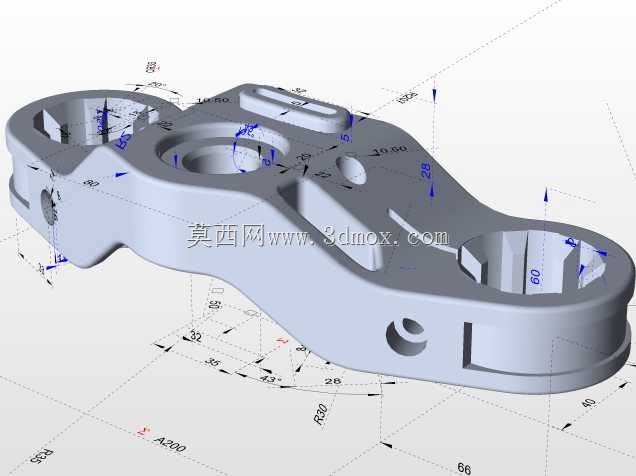Viewport: 636px width, 476px height.
Task: Select the "10.00" dimension near small hole
Action: tap(390, 150)
